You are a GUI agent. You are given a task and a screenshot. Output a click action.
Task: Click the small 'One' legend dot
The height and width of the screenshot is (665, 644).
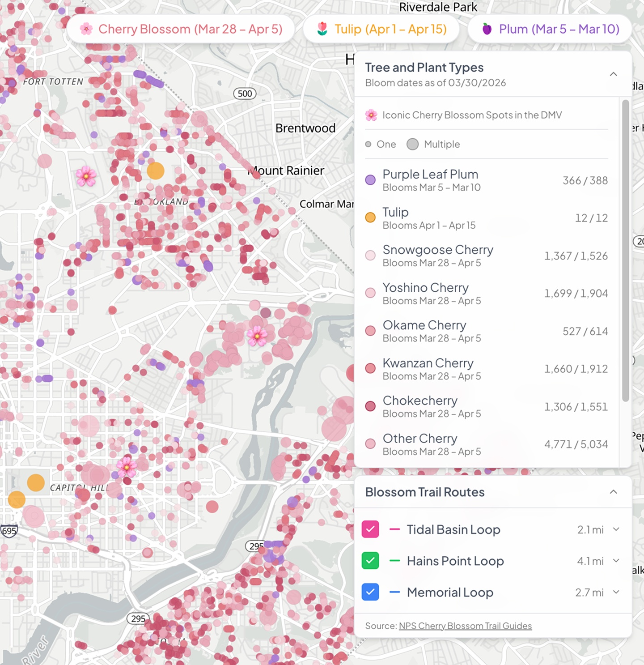pyautogui.click(x=368, y=144)
